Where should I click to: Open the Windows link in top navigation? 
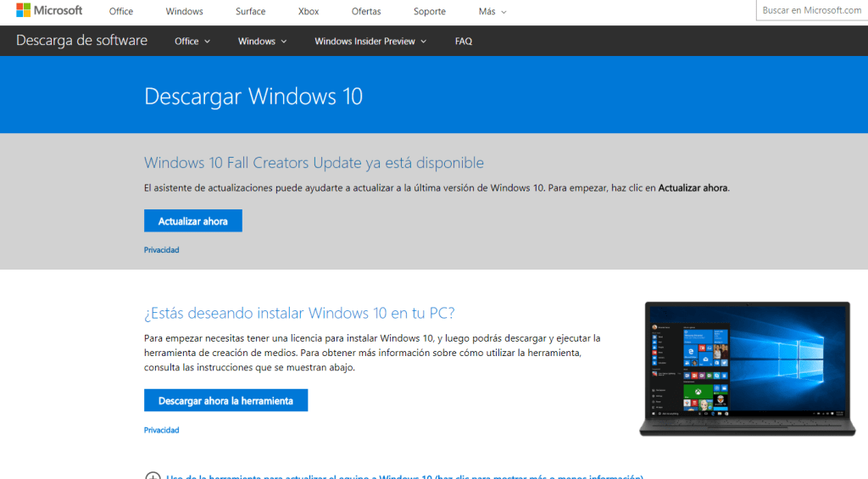[x=184, y=11]
